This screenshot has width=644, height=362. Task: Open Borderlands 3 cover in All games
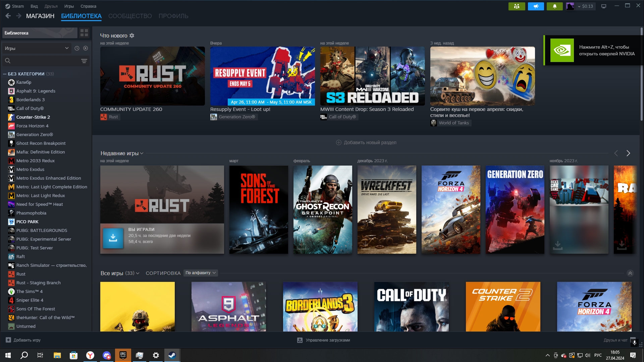pyautogui.click(x=320, y=307)
